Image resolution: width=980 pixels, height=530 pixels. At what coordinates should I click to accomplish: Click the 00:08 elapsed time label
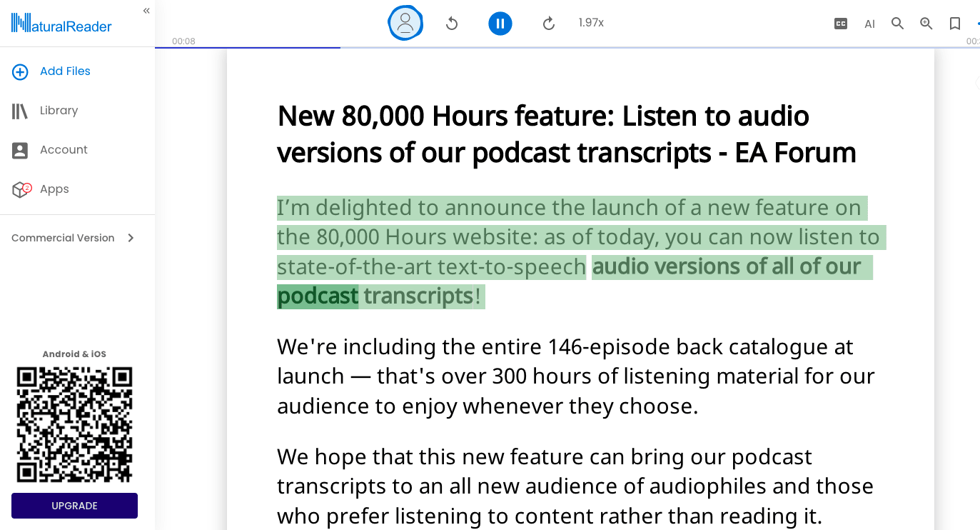click(x=183, y=41)
